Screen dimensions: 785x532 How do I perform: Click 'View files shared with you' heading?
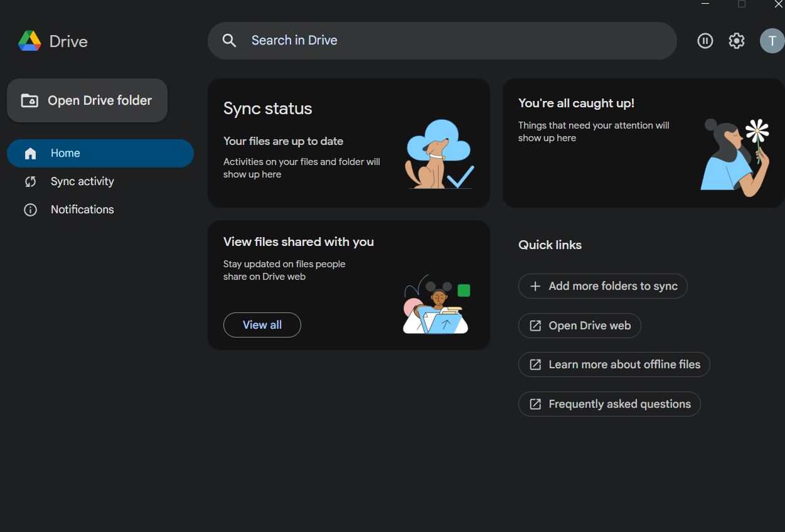(x=299, y=242)
